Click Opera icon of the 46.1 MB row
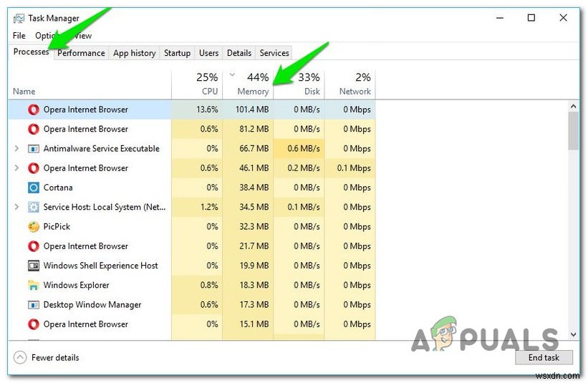This screenshot has height=383, width=588. tap(34, 168)
